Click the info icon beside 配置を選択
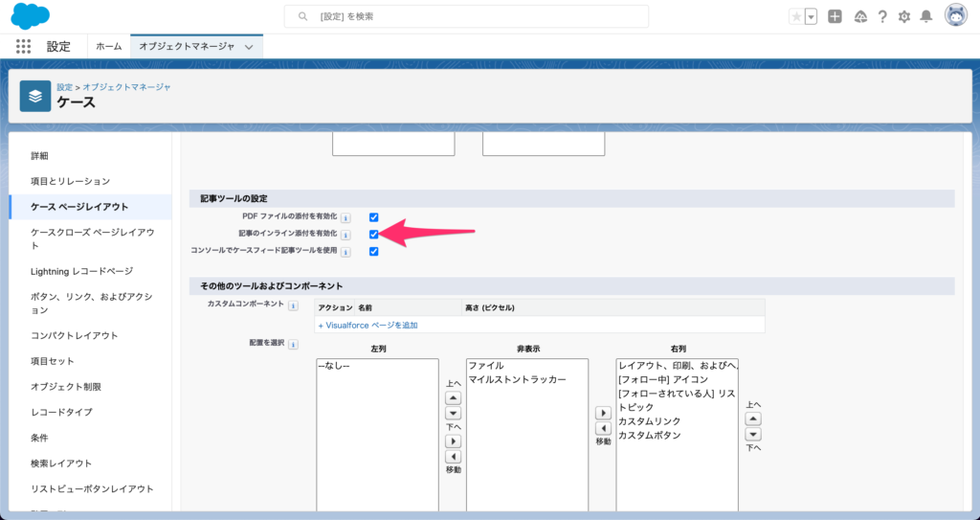This screenshot has height=520, width=980. click(293, 344)
